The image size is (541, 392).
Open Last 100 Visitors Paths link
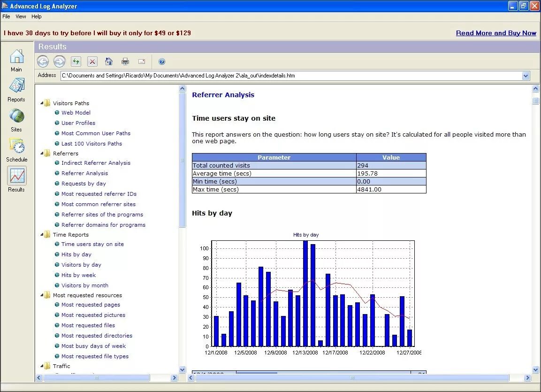pos(92,144)
